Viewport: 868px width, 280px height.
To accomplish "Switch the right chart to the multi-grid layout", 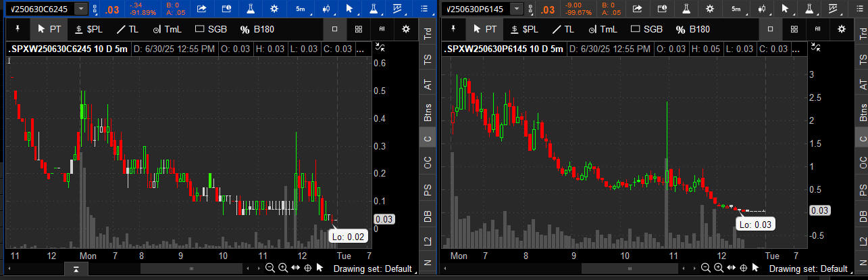I will pos(793,29).
